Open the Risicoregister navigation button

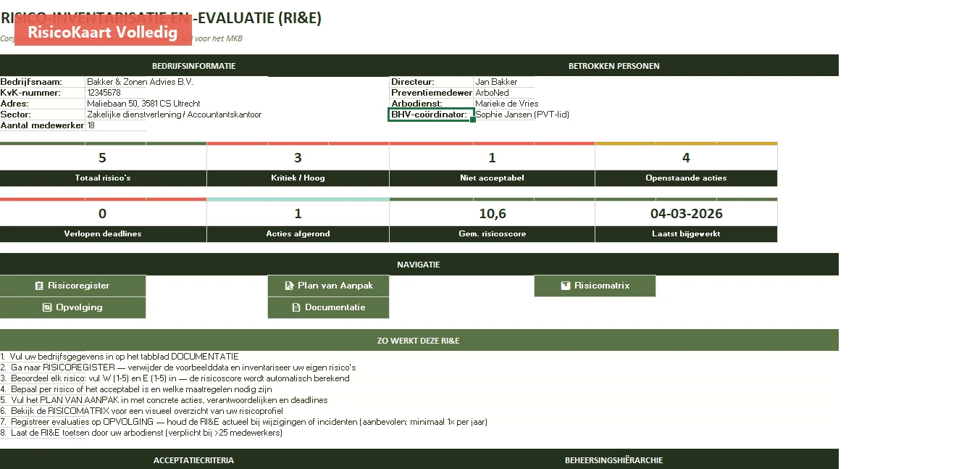72,286
